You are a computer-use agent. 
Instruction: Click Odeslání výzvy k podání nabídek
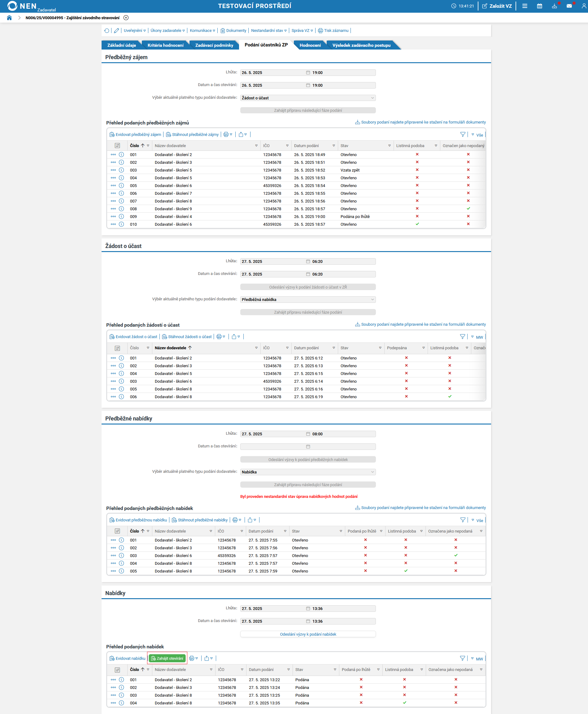308,634
